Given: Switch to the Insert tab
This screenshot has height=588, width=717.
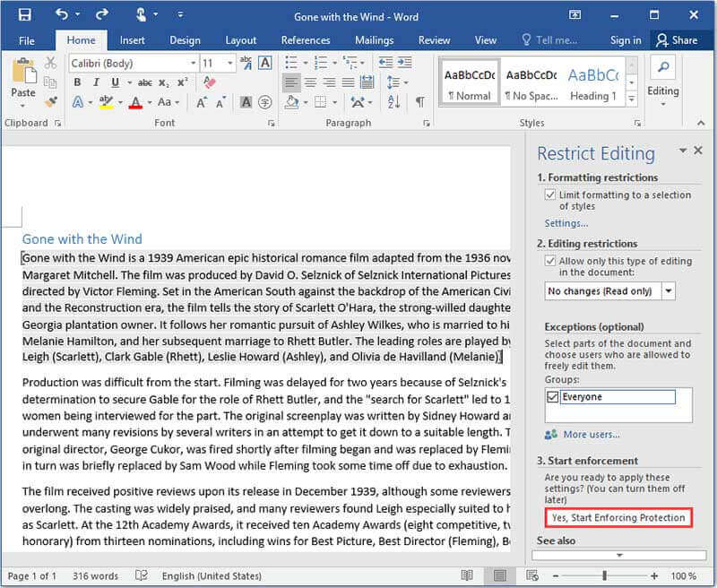Looking at the screenshot, I should [132, 40].
